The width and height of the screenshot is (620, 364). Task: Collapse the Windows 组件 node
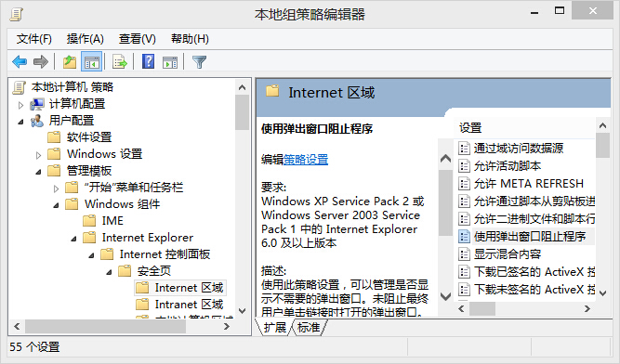[x=56, y=205]
